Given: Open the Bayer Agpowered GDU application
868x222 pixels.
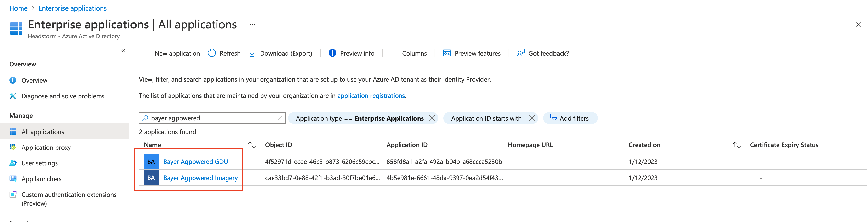Looking at the screenshot, I should coord(195,162).
